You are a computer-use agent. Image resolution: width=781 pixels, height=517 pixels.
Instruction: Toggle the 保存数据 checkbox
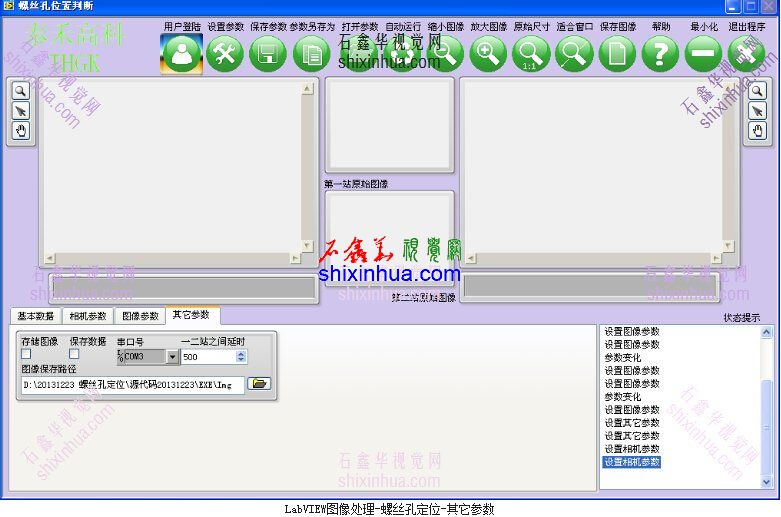74,354
